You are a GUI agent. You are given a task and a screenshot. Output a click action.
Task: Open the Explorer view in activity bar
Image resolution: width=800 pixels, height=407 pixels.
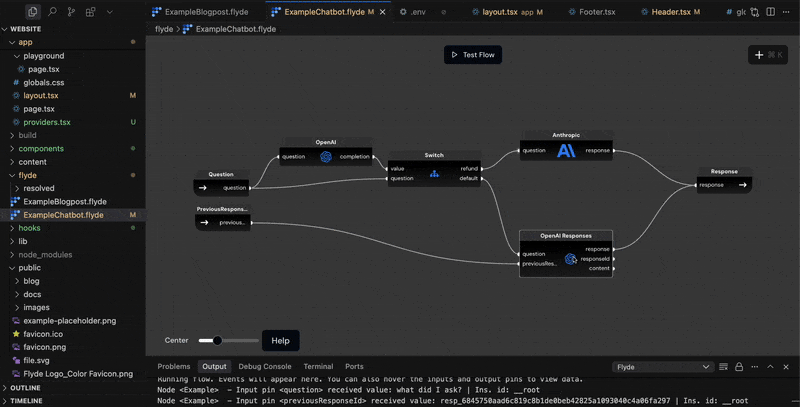tap(33, 12)
